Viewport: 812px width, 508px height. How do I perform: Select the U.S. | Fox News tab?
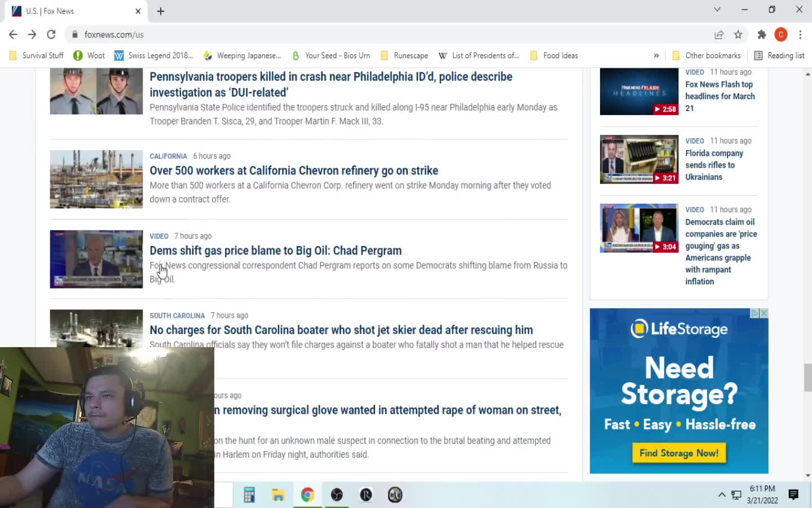coord(76,11)
